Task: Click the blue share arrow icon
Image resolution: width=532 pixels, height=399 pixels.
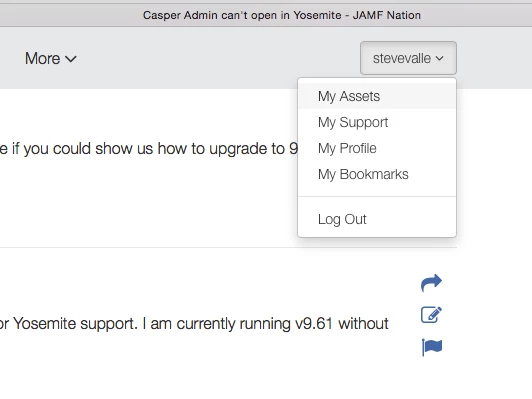Action: (x=431, y=283)
